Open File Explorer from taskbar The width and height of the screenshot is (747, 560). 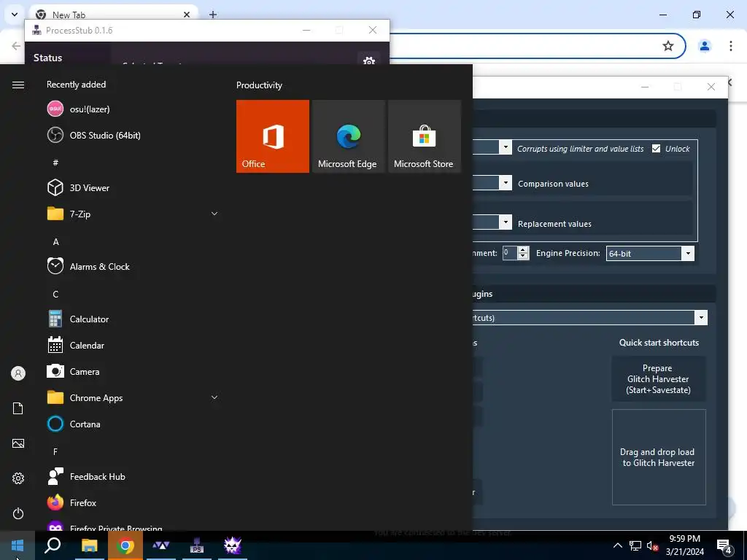[89, 545]
